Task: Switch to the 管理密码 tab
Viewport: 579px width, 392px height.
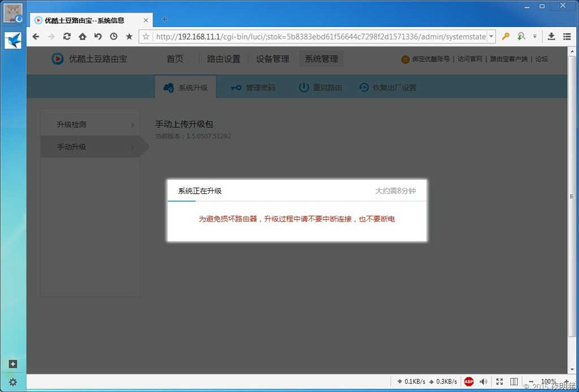Action: 253,88
